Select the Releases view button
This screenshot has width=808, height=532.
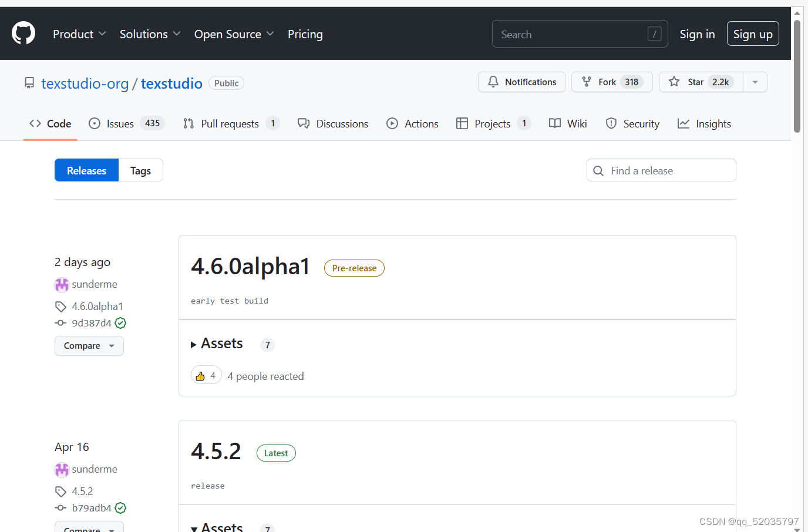(x=87, y=170)
